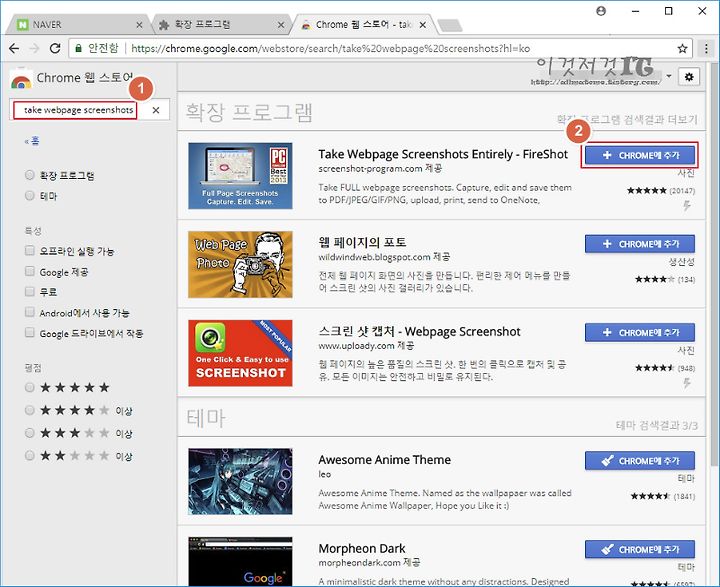Screen dimensions: 720x587
Task: Click www.uploady.com 제공 text
Action: (x=366, y=345)
